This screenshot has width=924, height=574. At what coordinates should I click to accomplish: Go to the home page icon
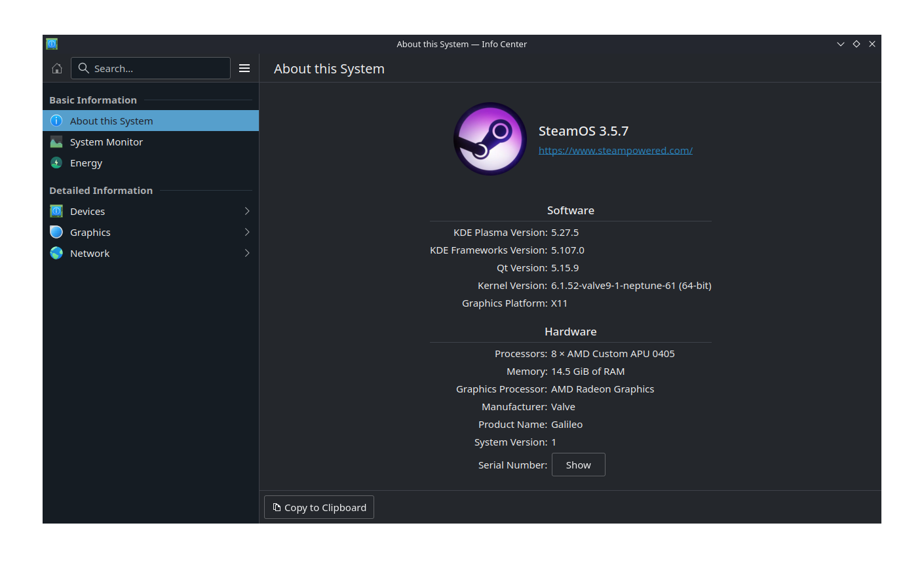(57, 68)
